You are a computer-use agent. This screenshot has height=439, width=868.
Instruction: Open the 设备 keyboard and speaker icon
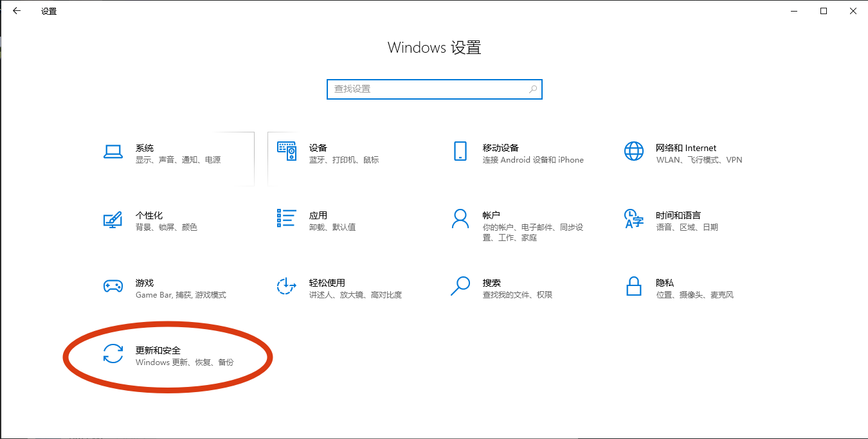(x=287, y=151)
